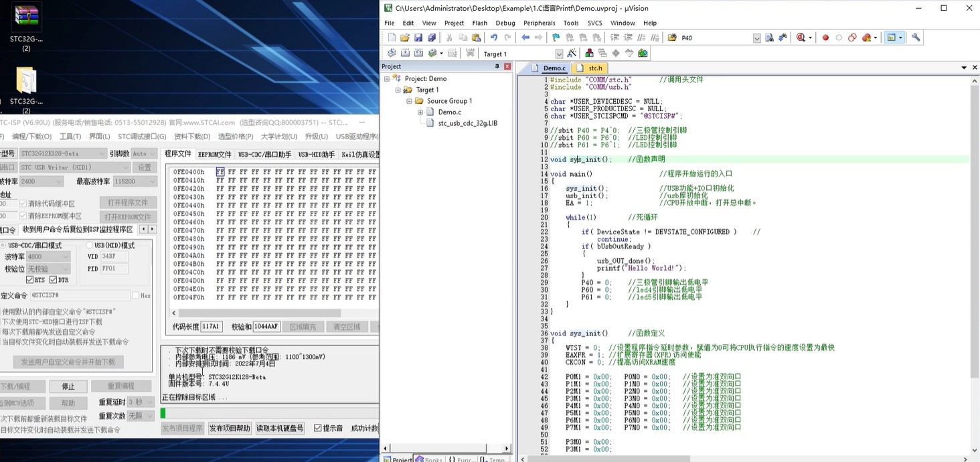Click the Build target icon on build toolbar
The width and height of the screenshot is (980, 462).
pos(405,53)
